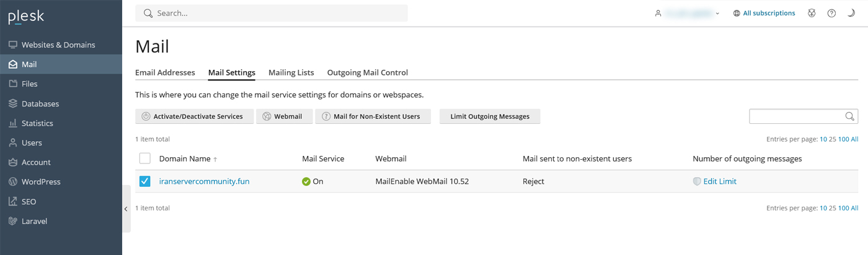Uncheck the iranservercommunity.fun row checkbox

pos(144,181)
